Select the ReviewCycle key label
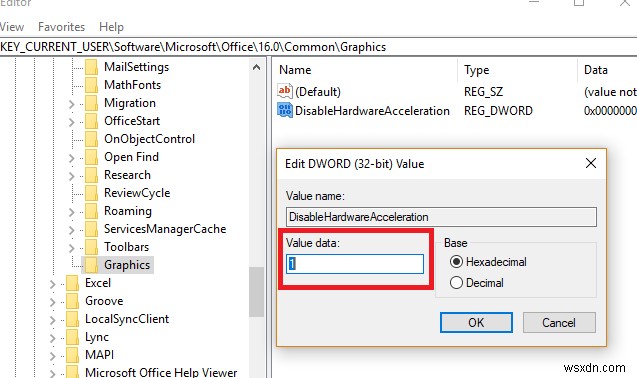This screenshot has width=637, height=378. pos(137,193)
